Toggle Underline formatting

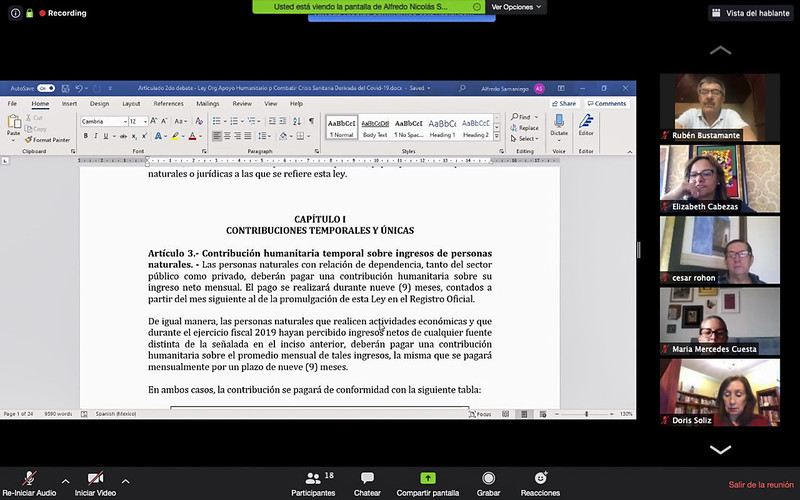click(x=106, y=136)
